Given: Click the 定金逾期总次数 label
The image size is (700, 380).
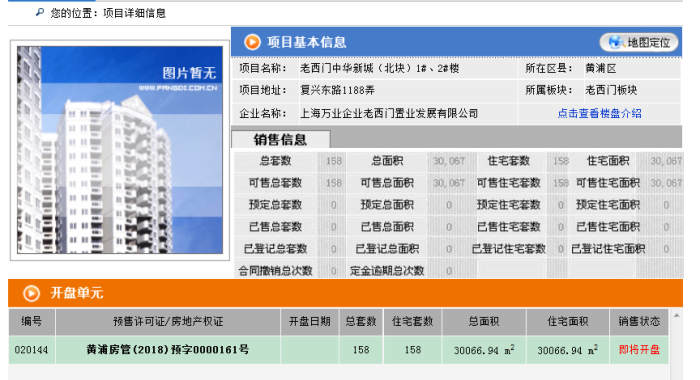Looking at the screenshot, I should click(387, 271).
